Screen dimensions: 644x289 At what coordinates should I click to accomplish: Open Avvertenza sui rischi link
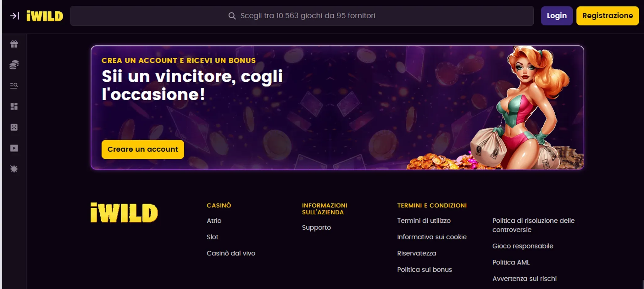pyautogui.click(x=524, y=279)
